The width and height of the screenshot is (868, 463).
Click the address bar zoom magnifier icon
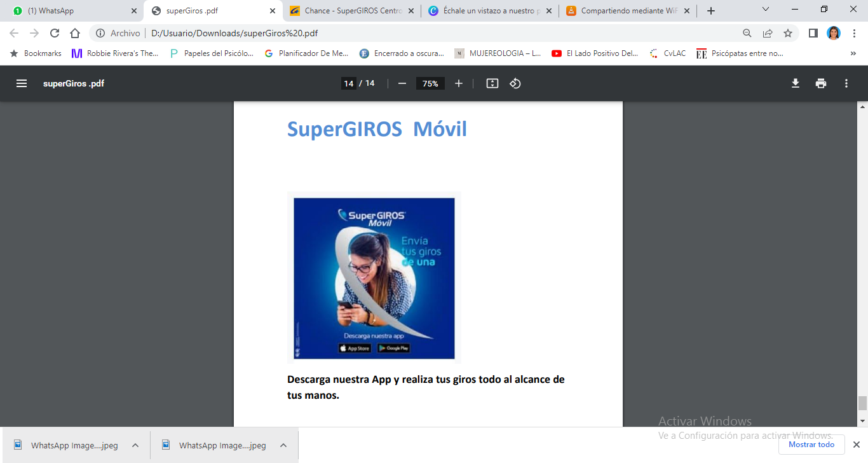click(747, 33)
